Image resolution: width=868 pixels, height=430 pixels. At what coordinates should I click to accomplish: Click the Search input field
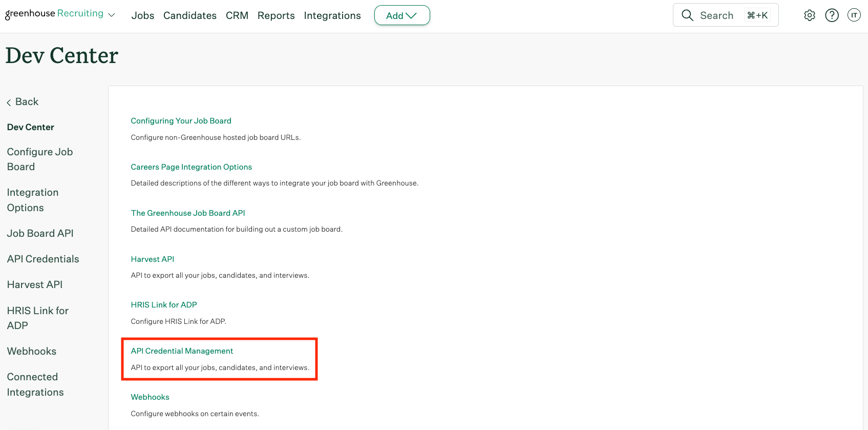tap(726, 15)
